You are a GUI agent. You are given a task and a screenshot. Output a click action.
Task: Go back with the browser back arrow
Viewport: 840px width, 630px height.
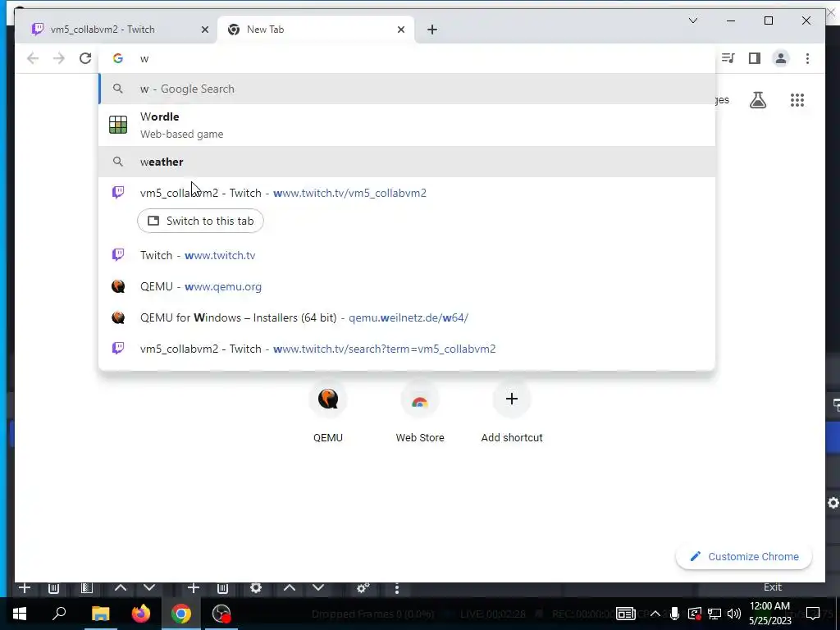pyautogui.click(x=33, y=58)
